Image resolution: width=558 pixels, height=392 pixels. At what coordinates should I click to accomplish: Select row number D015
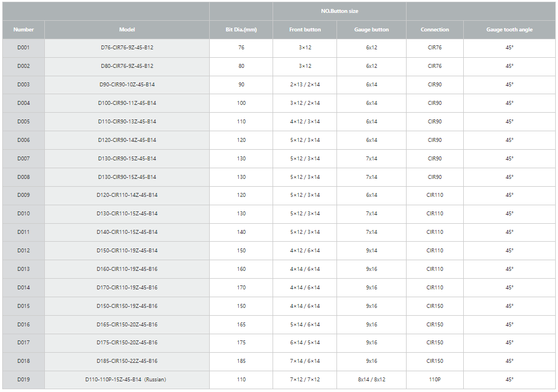coord(24,306)
